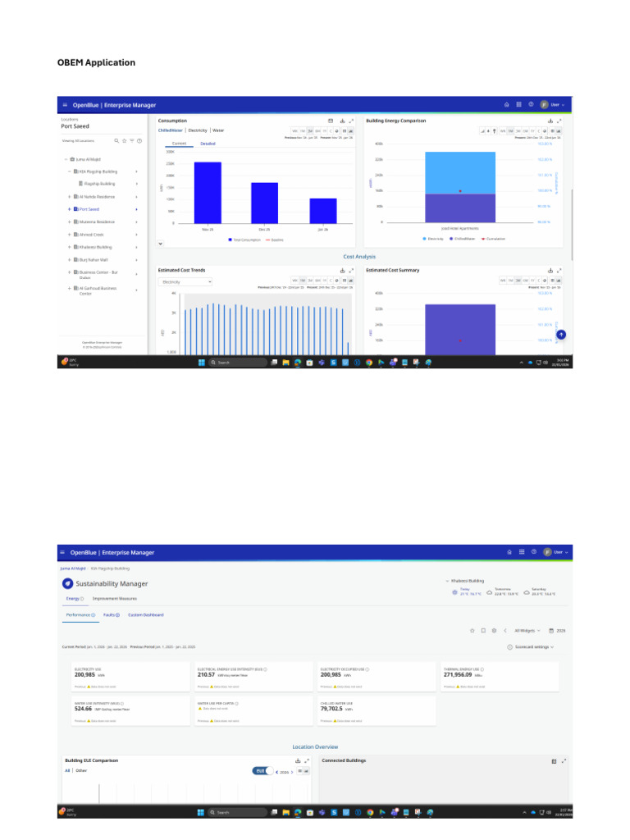The image size is (630, 840).
Task: Click the round scroll-to-top arrow button
Action: click(x=561, y=335)
